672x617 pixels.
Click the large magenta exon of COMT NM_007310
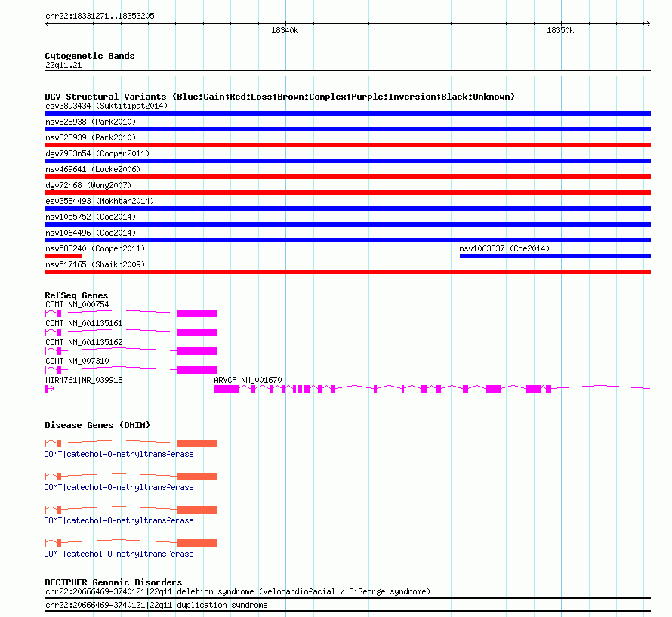(x=198, y=370)
